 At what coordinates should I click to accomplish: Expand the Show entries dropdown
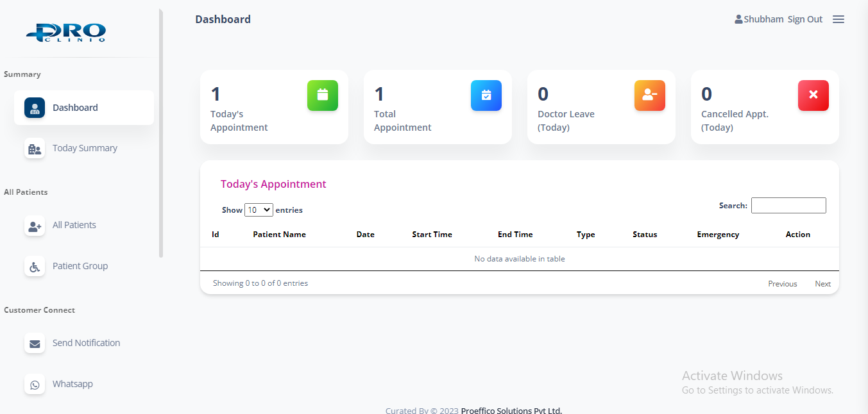pyautogui.click(x=259, y=210)
